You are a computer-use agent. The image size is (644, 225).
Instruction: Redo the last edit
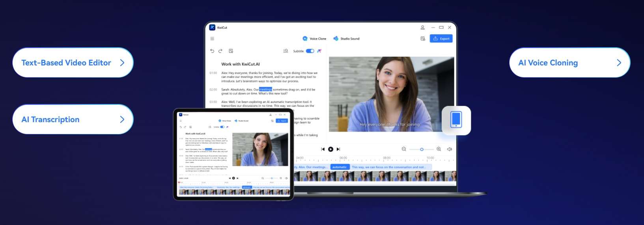[220, 51]
